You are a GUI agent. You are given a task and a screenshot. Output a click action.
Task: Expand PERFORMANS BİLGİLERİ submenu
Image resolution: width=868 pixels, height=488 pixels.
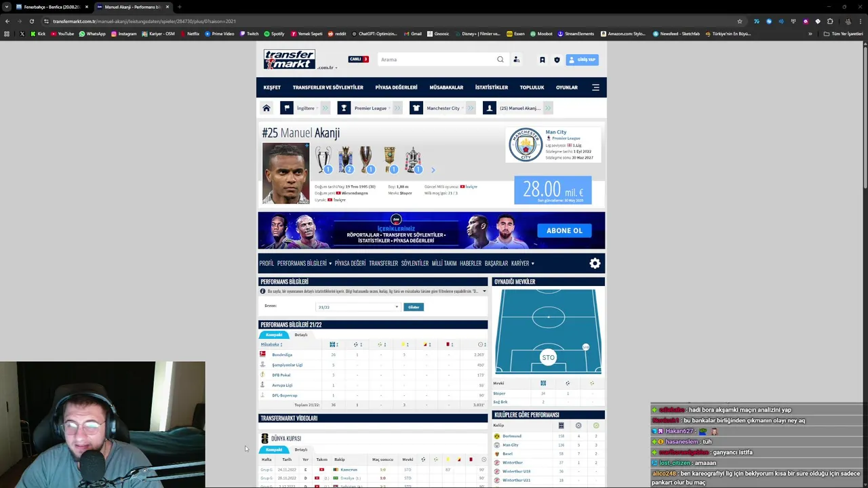(304, 263)
